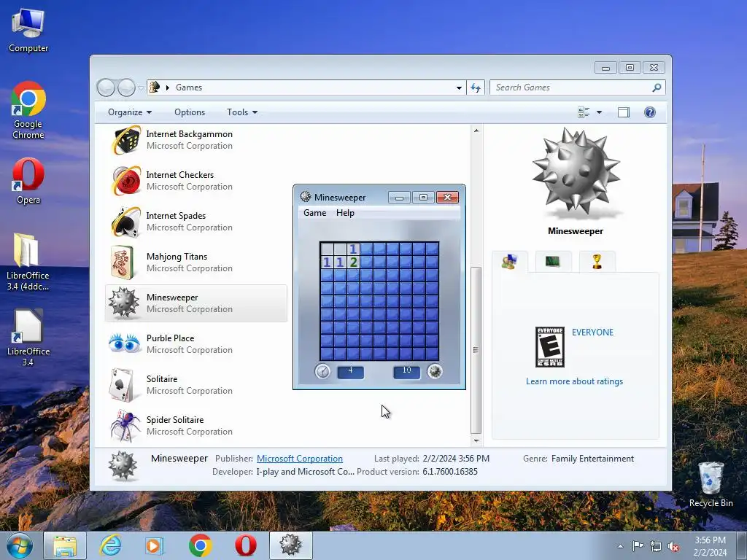Click the large Minesweeper mine preview image
747x560 pixels.
tap(576, 173)
